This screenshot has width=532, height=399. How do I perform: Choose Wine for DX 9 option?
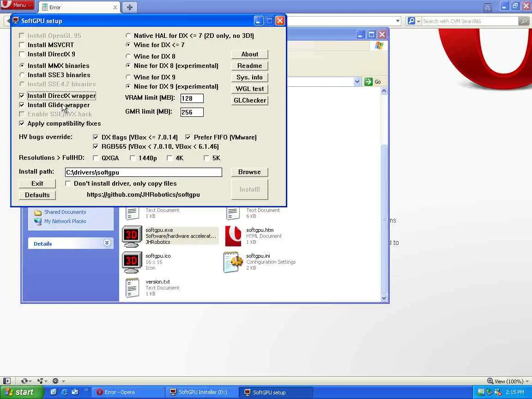[128, 77]
